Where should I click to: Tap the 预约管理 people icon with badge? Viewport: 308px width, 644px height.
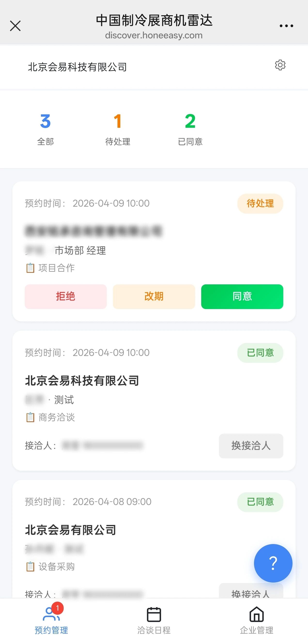(x=51, y=614)
